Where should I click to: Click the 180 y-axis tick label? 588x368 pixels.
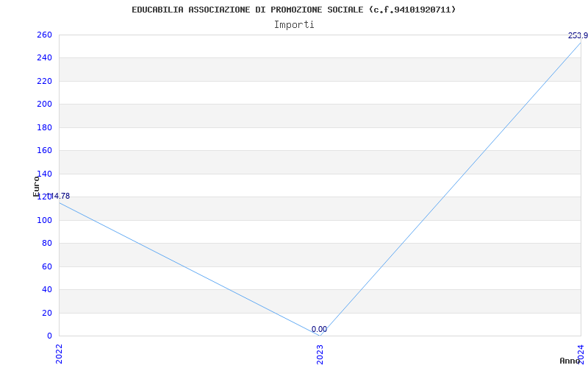click(x=44, y=127)
